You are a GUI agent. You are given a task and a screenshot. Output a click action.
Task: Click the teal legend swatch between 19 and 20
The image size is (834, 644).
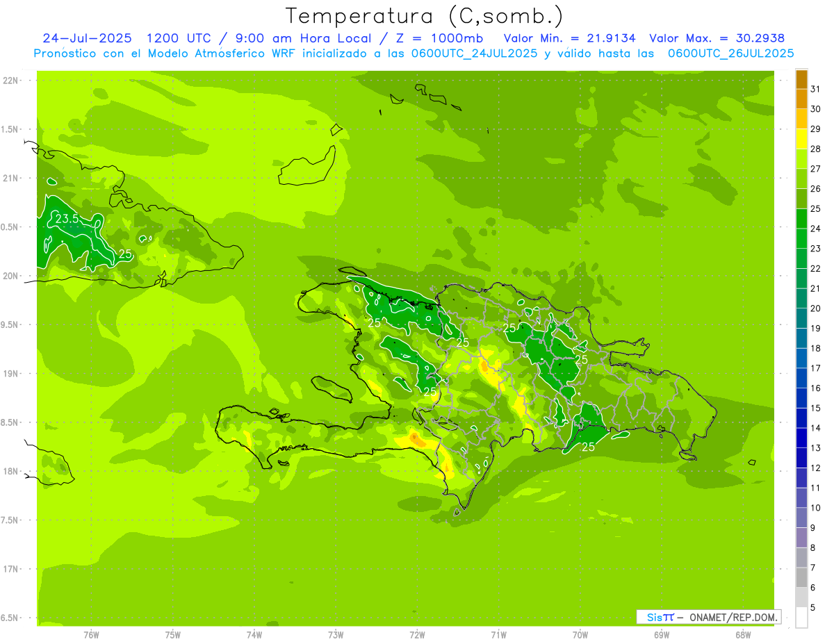point(801,318)
